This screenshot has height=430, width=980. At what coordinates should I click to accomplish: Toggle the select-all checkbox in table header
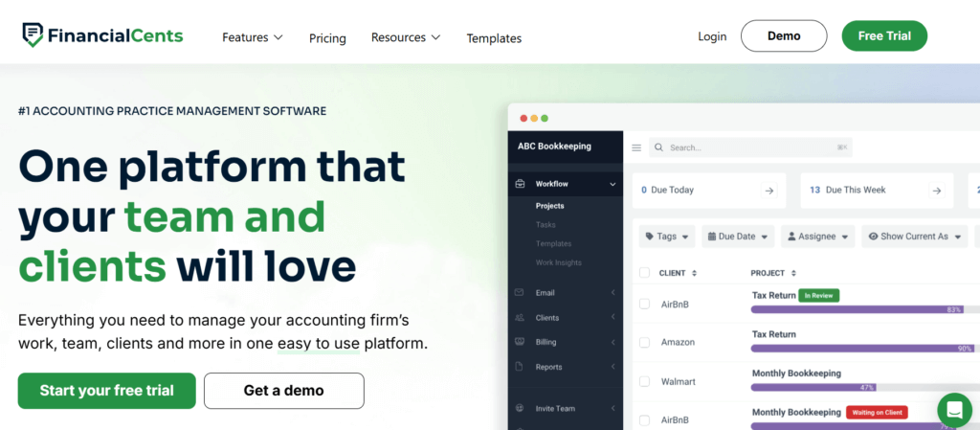644,273
